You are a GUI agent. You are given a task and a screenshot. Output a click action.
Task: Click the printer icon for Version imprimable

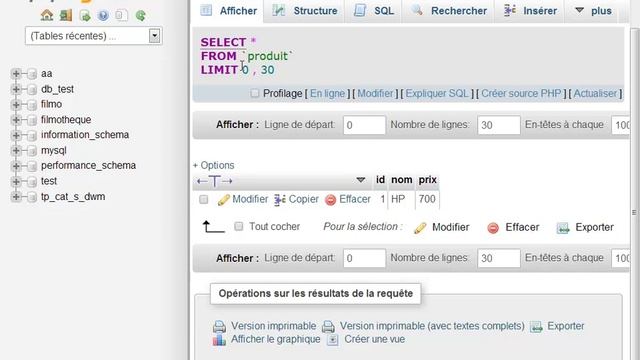point(219,326)
